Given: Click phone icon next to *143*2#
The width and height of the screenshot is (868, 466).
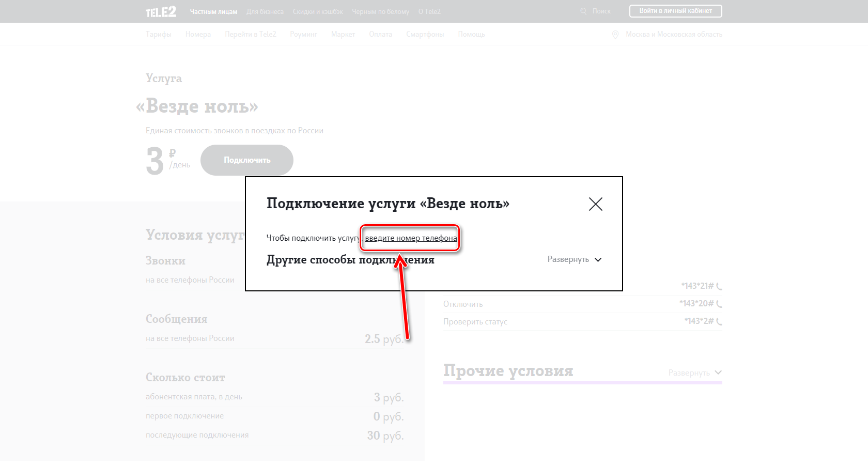Looking at the screenshot, I should tap(719, 321).
